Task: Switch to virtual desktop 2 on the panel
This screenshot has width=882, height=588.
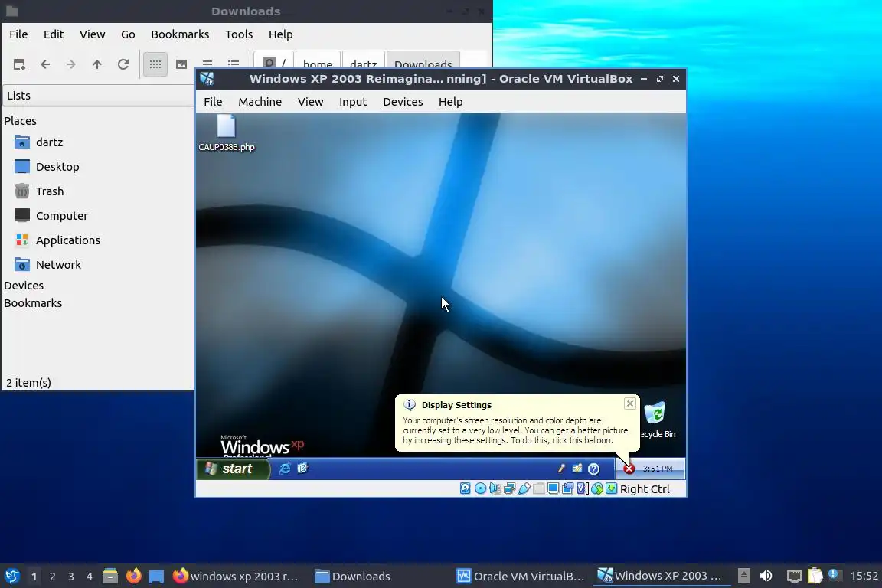Action: [52, 577]
